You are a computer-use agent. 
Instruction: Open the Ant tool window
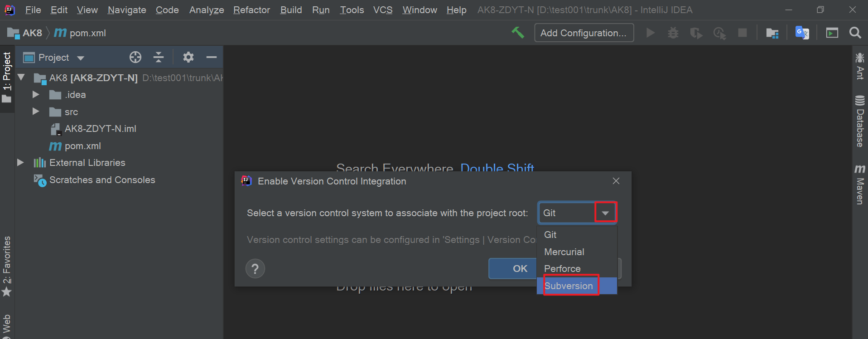859,66
